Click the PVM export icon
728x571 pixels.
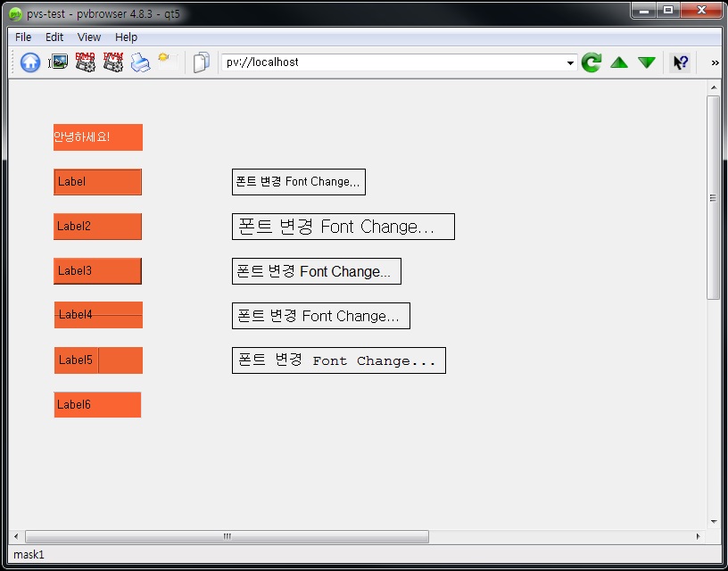point(112,62)
